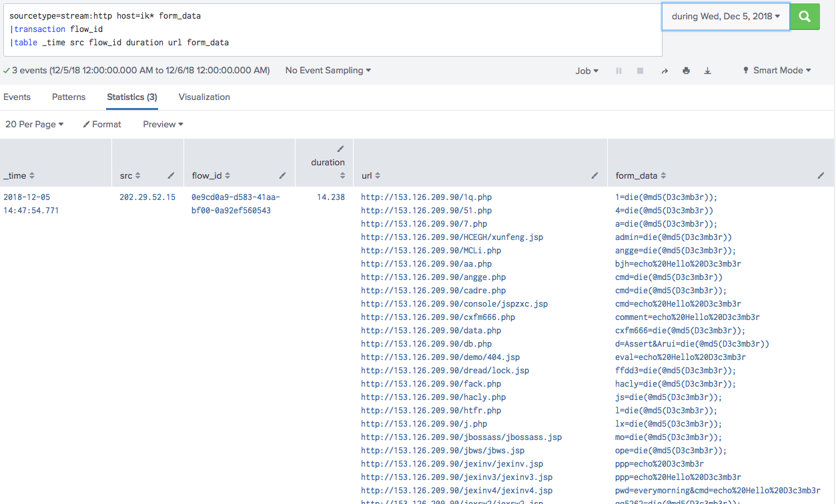This screenshot has width=836, height=504.
Task: Switch to the Events tab
Action: (x=17, y=97)
